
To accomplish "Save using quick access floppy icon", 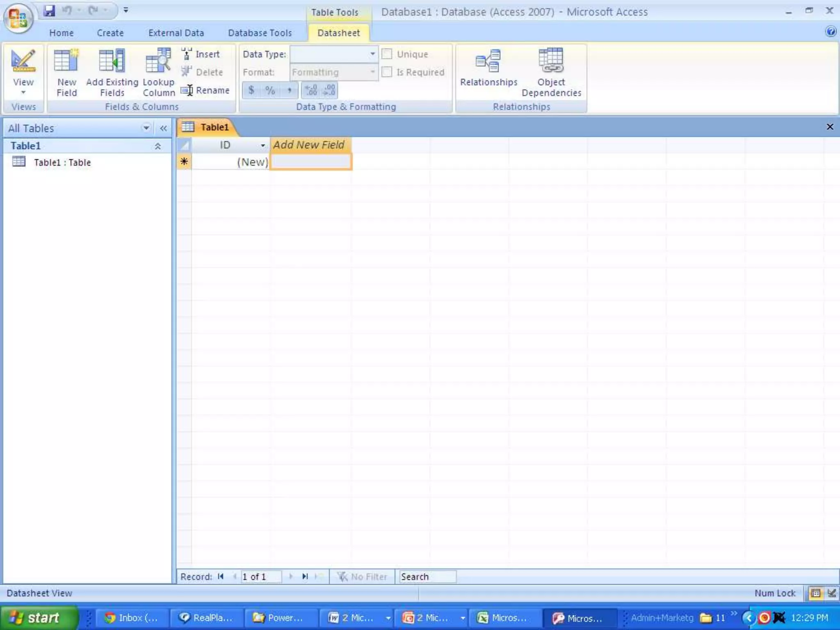I will (x=49, y=11).
